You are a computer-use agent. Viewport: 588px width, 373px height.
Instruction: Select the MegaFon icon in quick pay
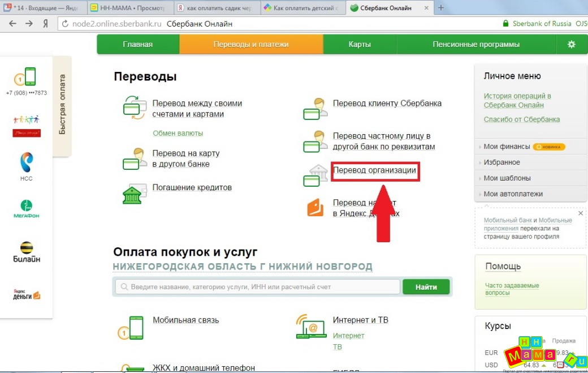(26, 209)
